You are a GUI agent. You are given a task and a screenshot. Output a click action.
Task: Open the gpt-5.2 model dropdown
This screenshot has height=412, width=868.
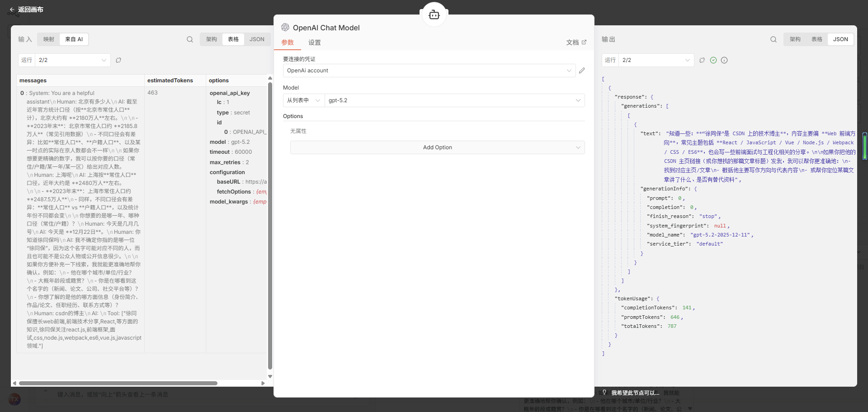coord(455,100)
